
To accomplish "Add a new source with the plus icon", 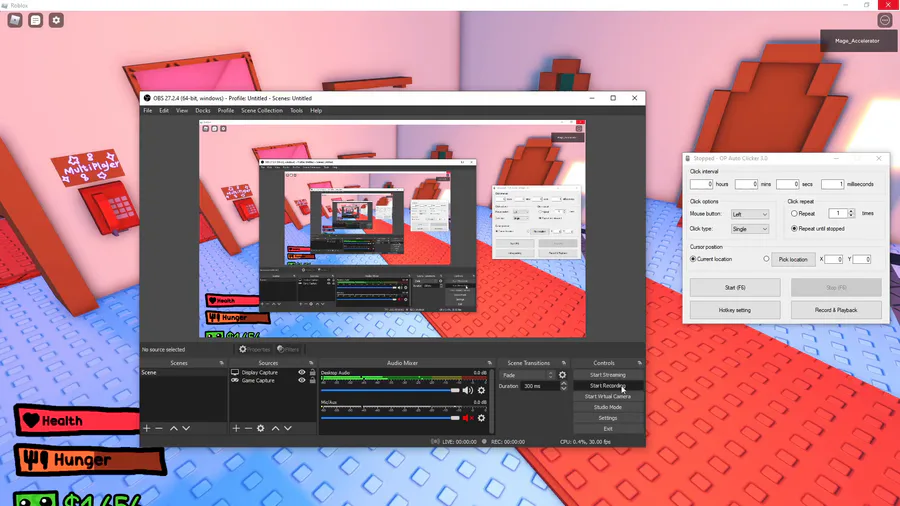I will click(x=236, y=428).
